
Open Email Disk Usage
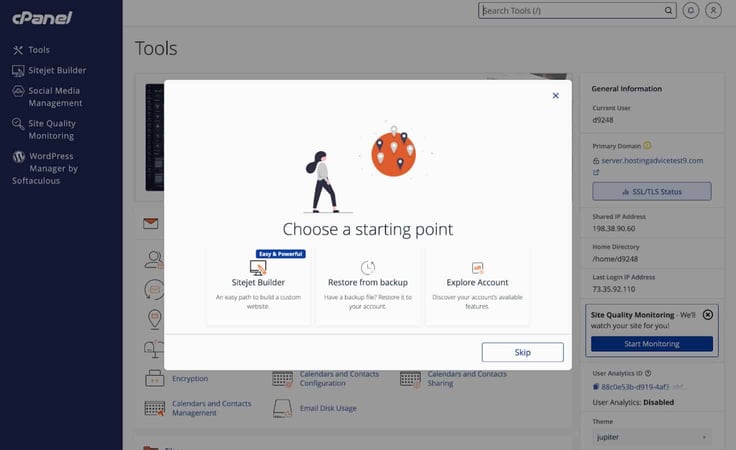pos(328,408)
